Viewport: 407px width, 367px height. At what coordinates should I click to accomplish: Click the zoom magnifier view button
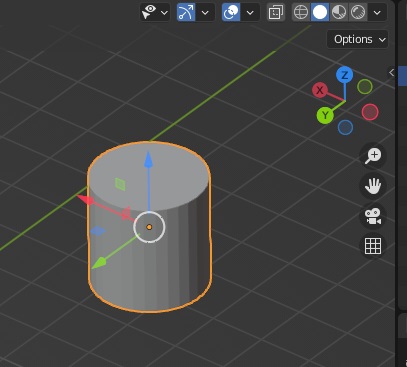373,156
